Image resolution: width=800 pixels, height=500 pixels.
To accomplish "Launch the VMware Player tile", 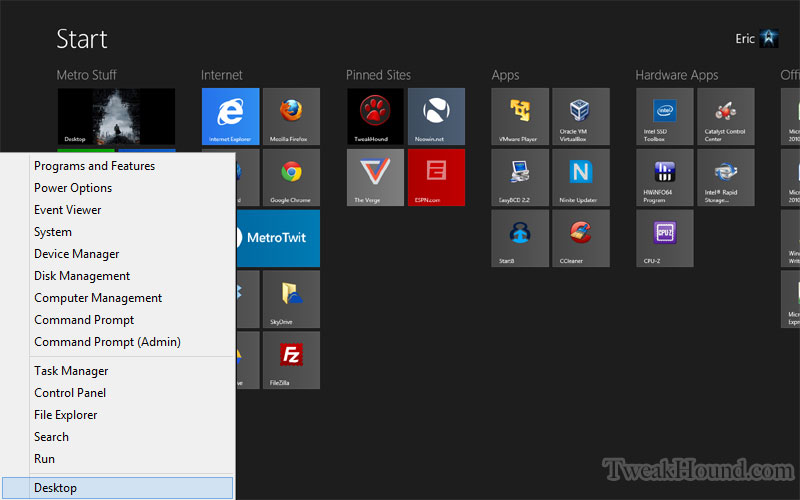I will coord(520,116).
